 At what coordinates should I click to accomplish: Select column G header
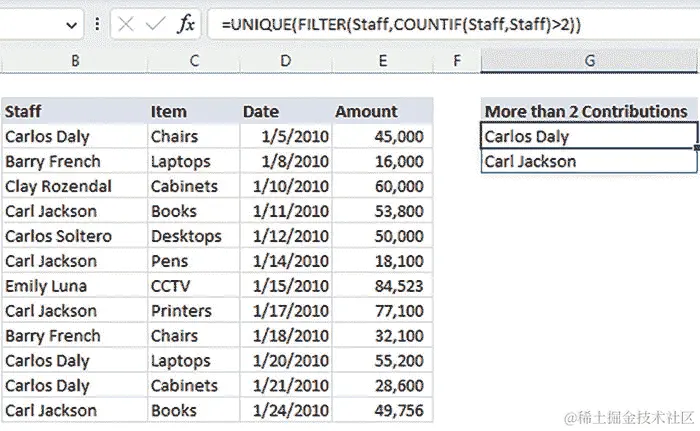(589, 61)
